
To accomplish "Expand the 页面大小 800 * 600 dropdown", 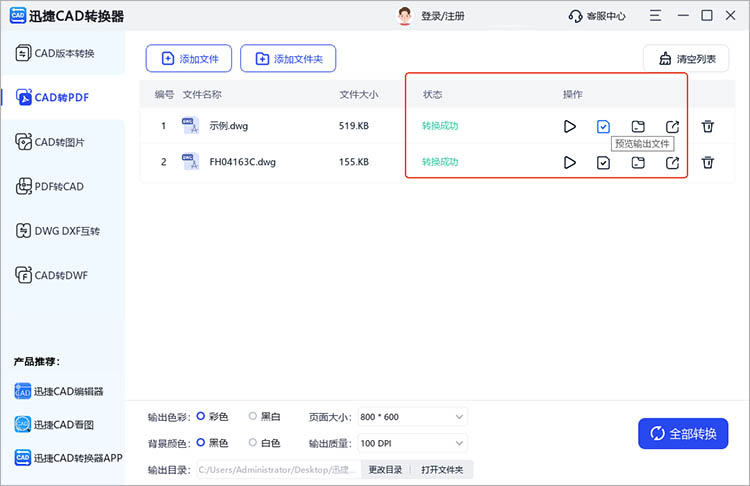I will pos(412,417).
